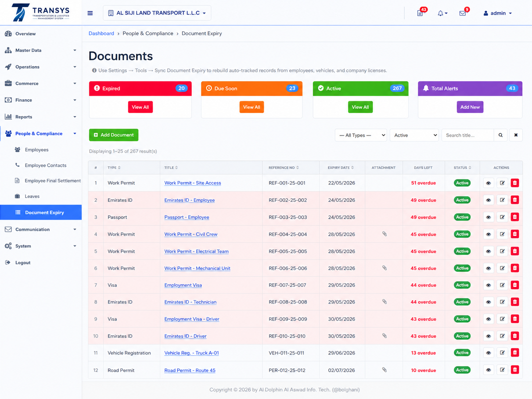View Employment Visa record eye icon
Image resolution: width=532 pixels, height=399 pixels.
[x=488, y=285]
